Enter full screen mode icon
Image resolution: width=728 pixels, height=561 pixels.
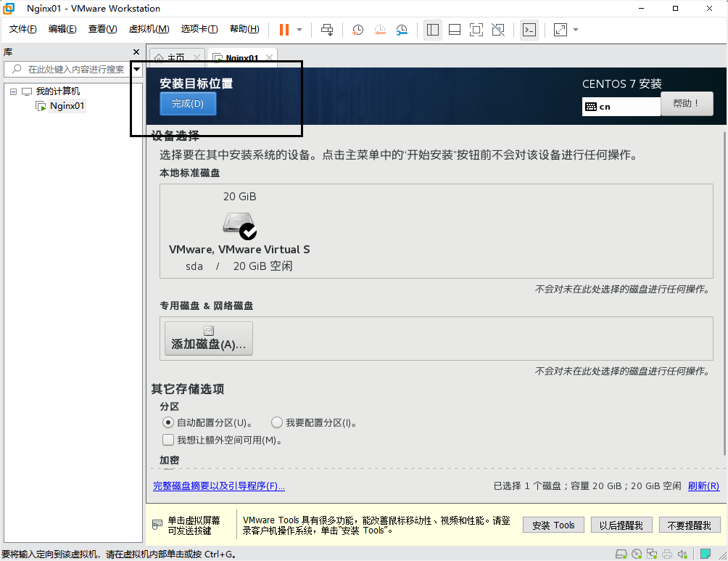476,30
